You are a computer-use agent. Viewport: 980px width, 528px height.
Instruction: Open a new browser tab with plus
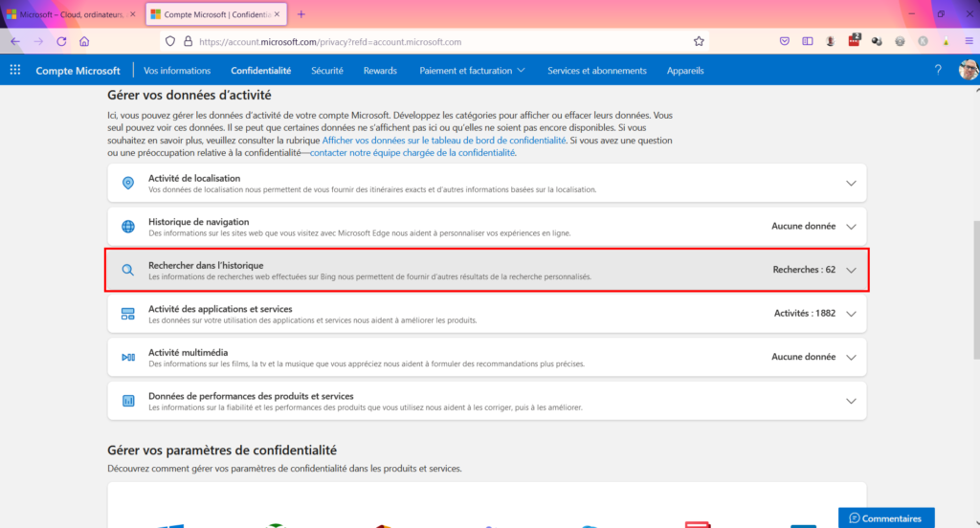pyautogui.click(x=301, y=13)
